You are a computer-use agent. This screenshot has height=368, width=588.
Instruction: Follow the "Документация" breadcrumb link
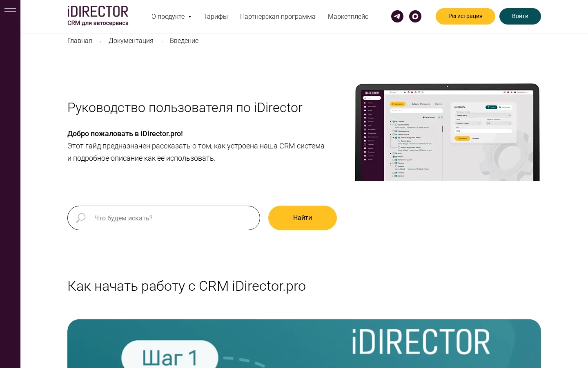pyautogui.click(x=131, y=41)
